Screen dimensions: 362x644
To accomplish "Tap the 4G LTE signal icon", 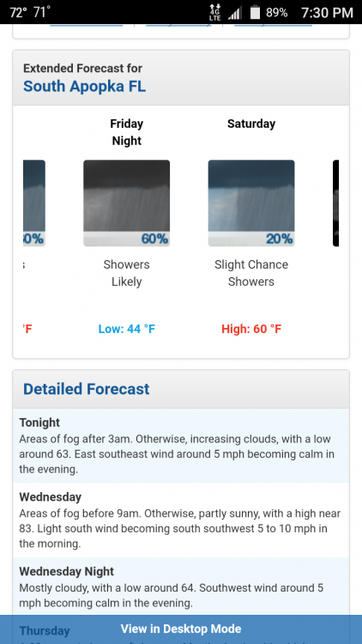I will (214, 12).
